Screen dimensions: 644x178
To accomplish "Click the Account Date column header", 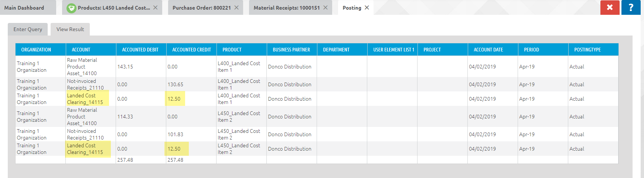I will click(488, 50).
